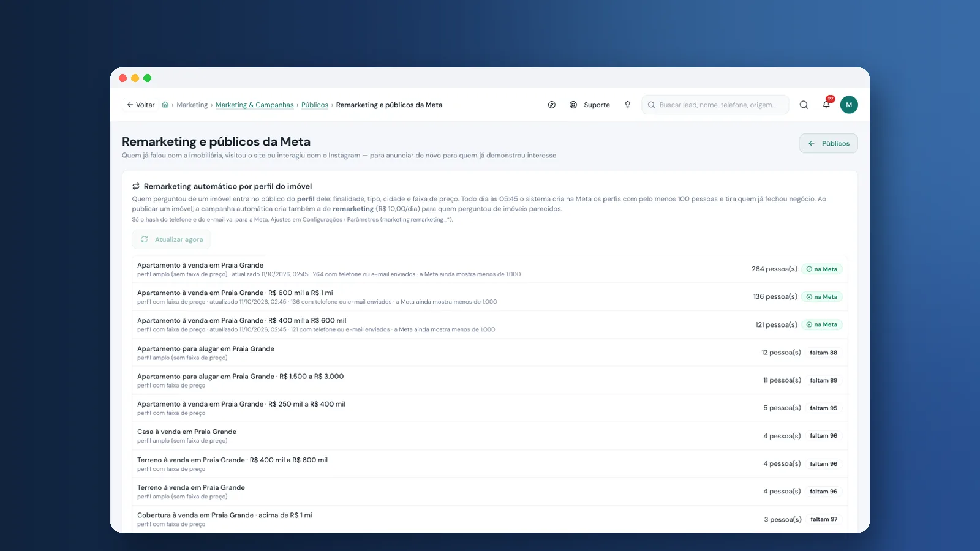
Task: Click the 3 pessoa(s) count
Action: pyautogui.click(x=783, y=519)
